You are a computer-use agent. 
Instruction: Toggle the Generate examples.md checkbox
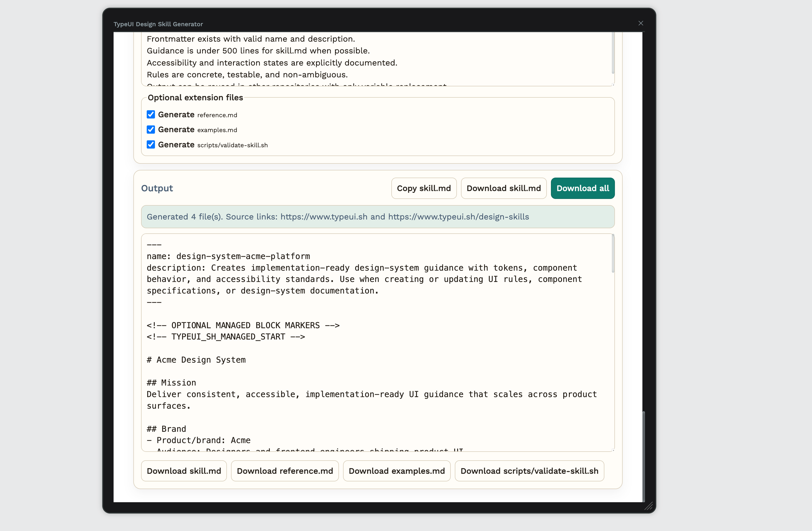pyautogui.click(x=151, y=130)
